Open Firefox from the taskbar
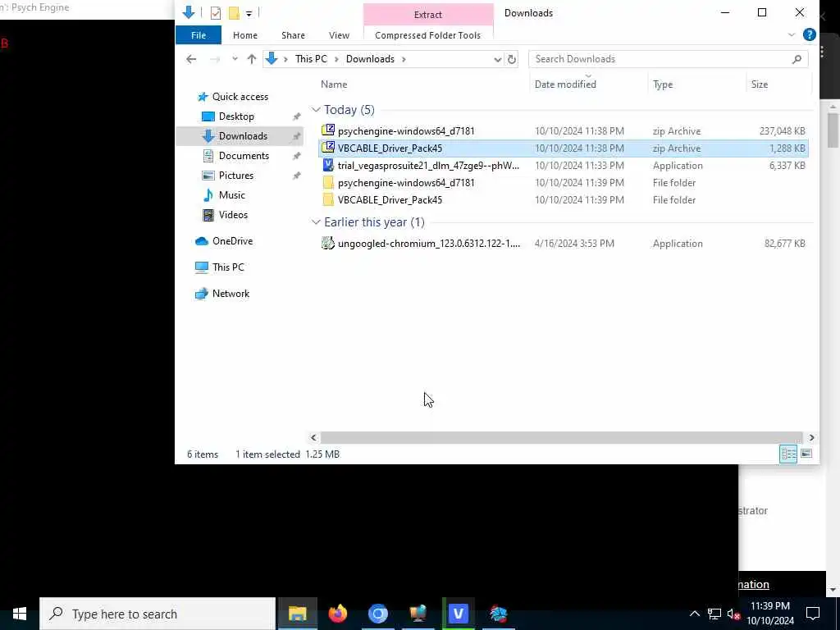The image size is (840, 630). 337,614
